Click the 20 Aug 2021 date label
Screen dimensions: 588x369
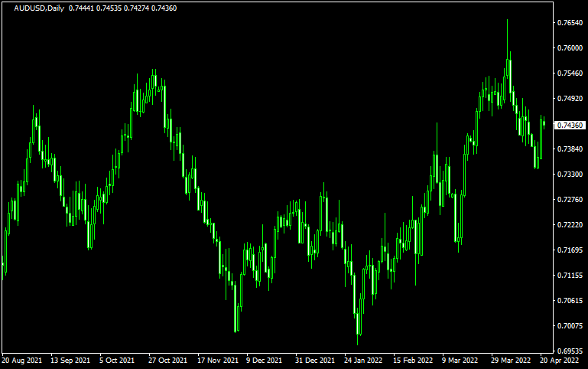21,361
